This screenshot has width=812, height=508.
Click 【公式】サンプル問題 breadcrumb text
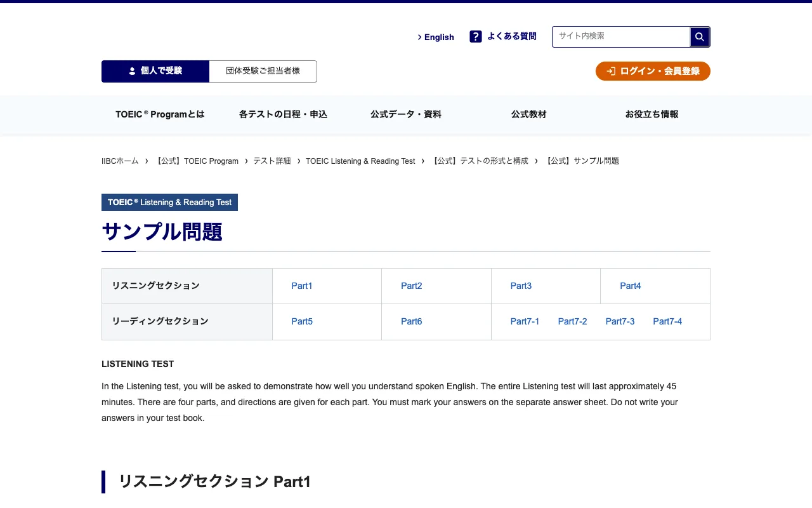click(582, 161)
